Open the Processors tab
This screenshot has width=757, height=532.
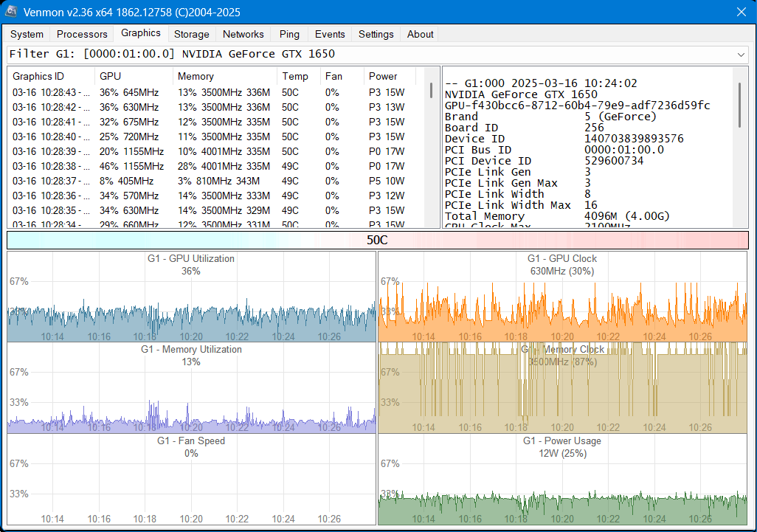point(82,34)
